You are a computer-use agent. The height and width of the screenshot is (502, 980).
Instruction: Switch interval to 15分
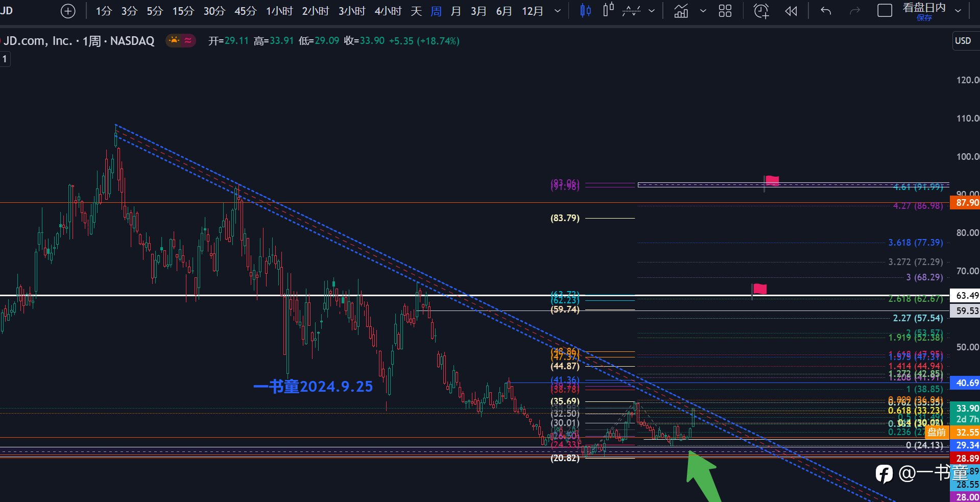183,11
